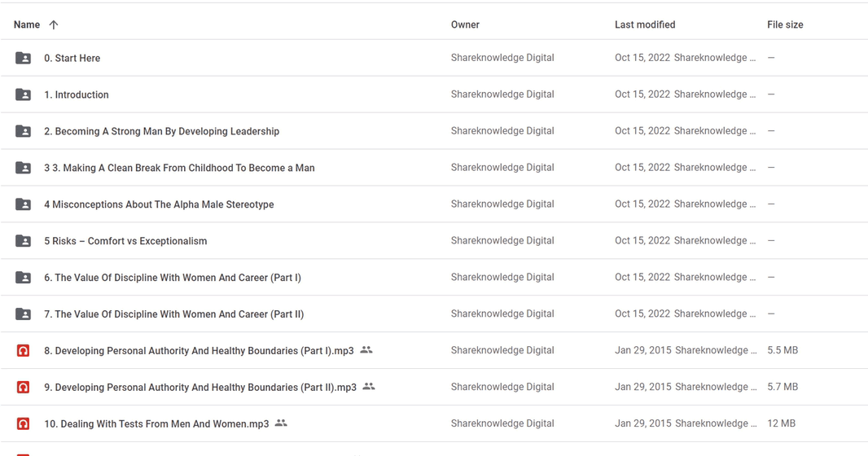Click the Owner column header
This screenshot has width=868, height=456.
coord(465,24)
